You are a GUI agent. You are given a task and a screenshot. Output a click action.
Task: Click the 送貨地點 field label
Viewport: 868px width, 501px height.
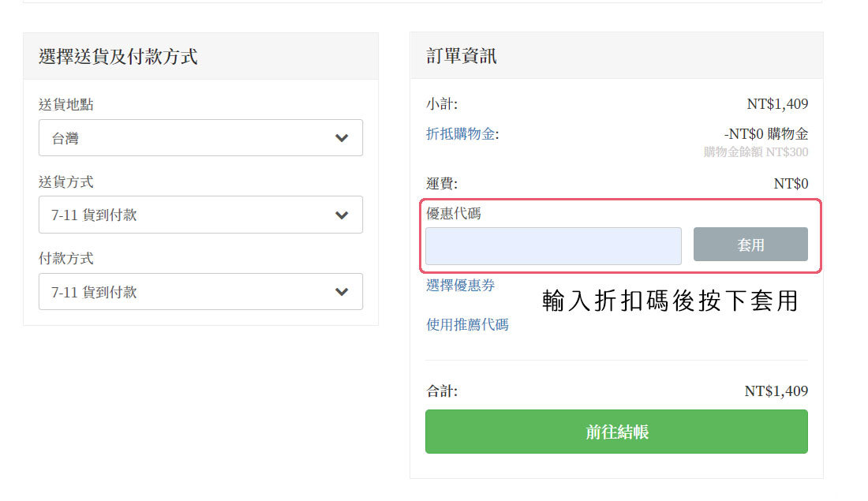pos(66,104)
